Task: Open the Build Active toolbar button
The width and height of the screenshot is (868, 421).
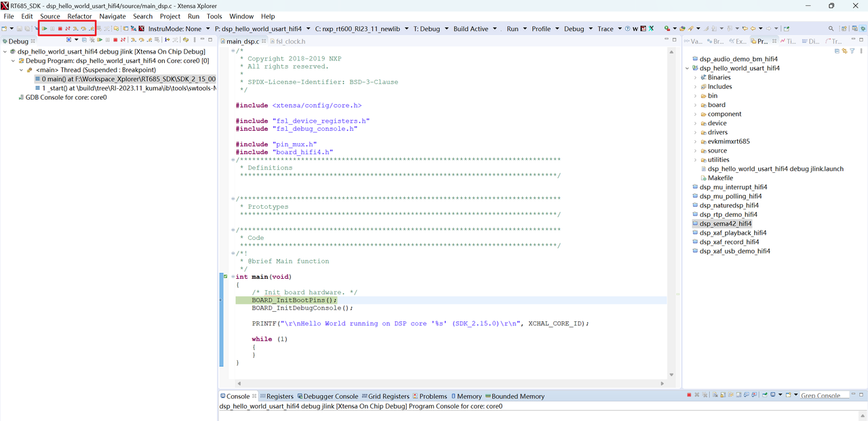Action: (471, 28)
